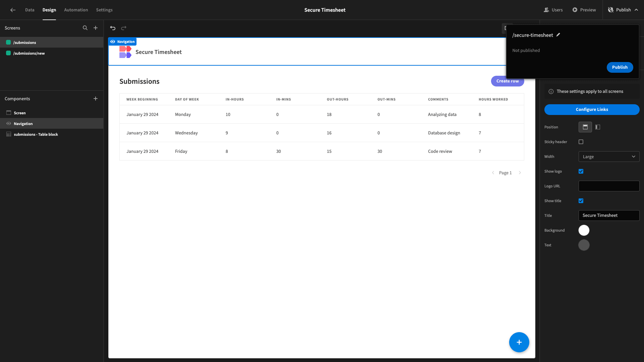This screenshot has width=644, height=362.
Task: Add a component with plus icon
Action: point(96,99)
